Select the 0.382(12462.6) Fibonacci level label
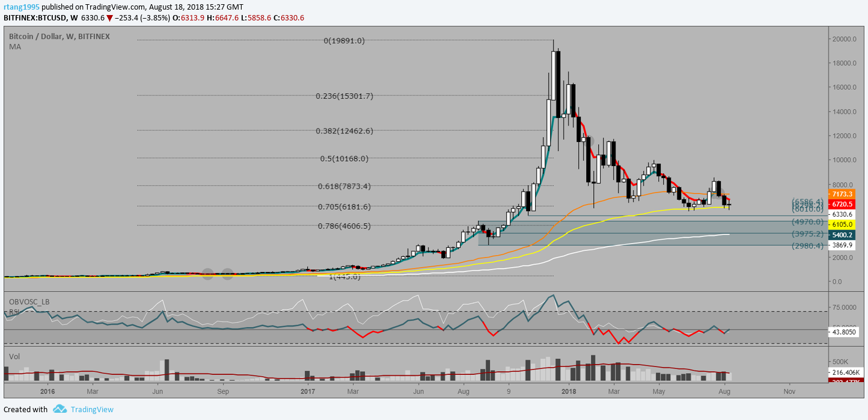The image size is (868, 420). click(x=344, y=131)
